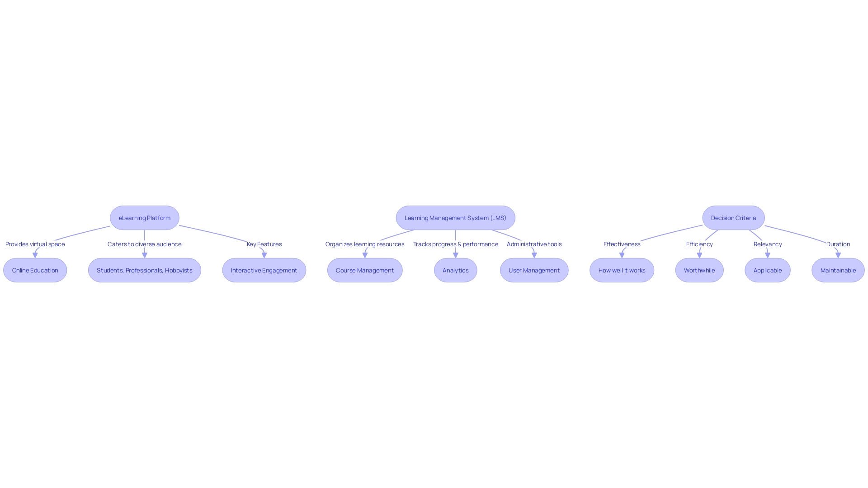
Task: Click the Learning Management System node
Action: [x=455, y=217]
